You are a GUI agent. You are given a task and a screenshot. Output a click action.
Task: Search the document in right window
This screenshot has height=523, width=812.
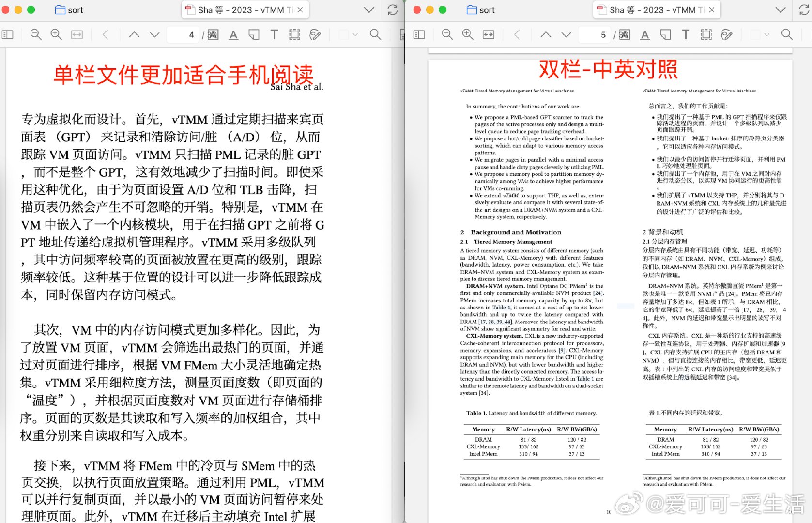[787, 34]
